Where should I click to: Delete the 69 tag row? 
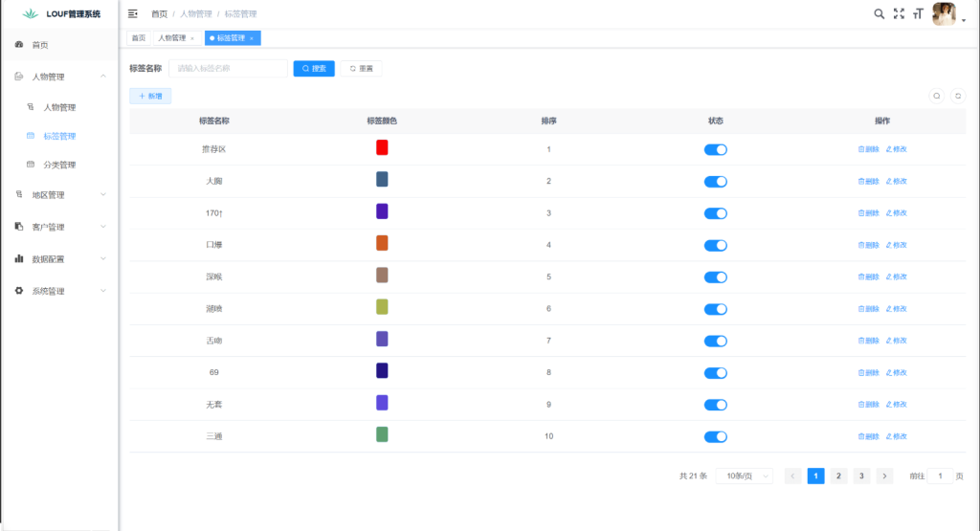(868, 372)
